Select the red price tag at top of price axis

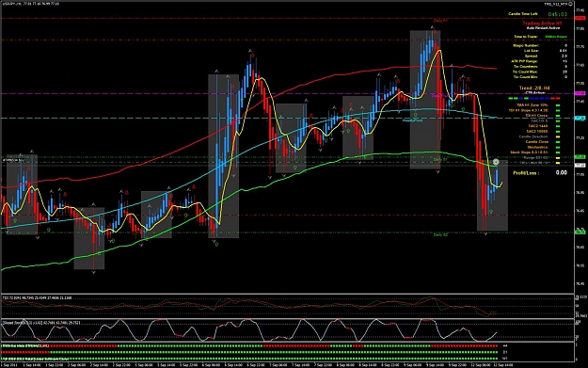tap(580, 18)
